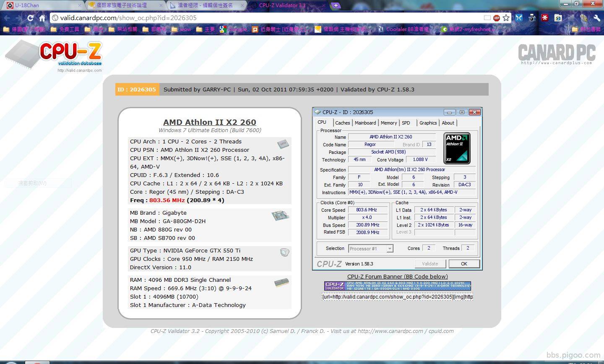
Task: Open the 樂網2-myfreshnet bookmark
Action: point(468,29)
